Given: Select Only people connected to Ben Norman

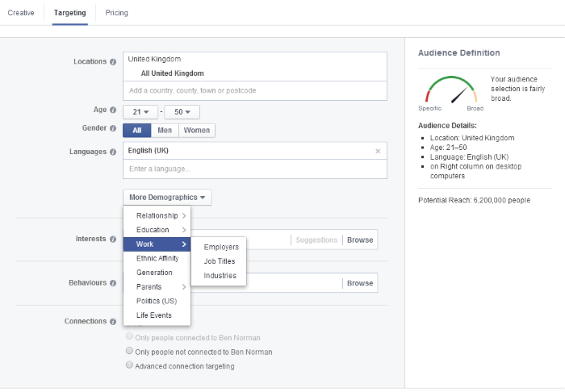Looking at the screenshot, I should [x=129, y=336].
